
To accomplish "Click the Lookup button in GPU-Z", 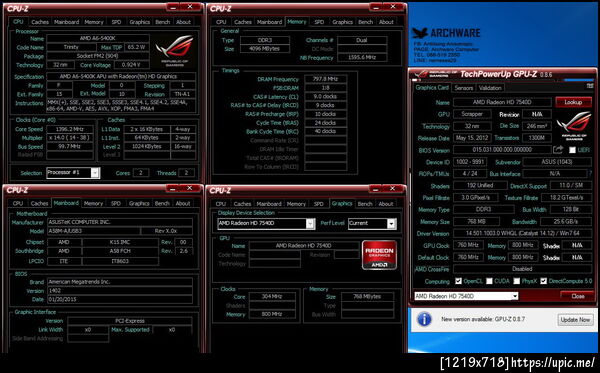I will (x=573, y=102).
